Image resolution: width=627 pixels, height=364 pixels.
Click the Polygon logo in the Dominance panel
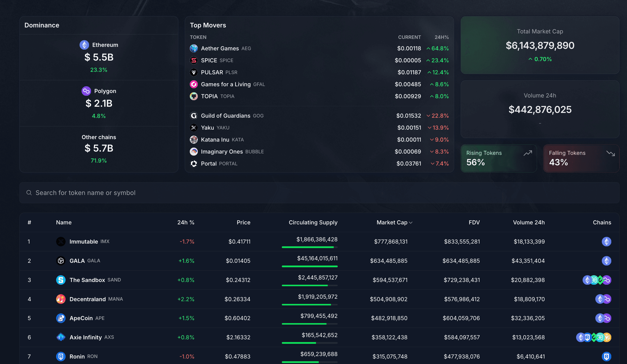(x=86, y=91)
